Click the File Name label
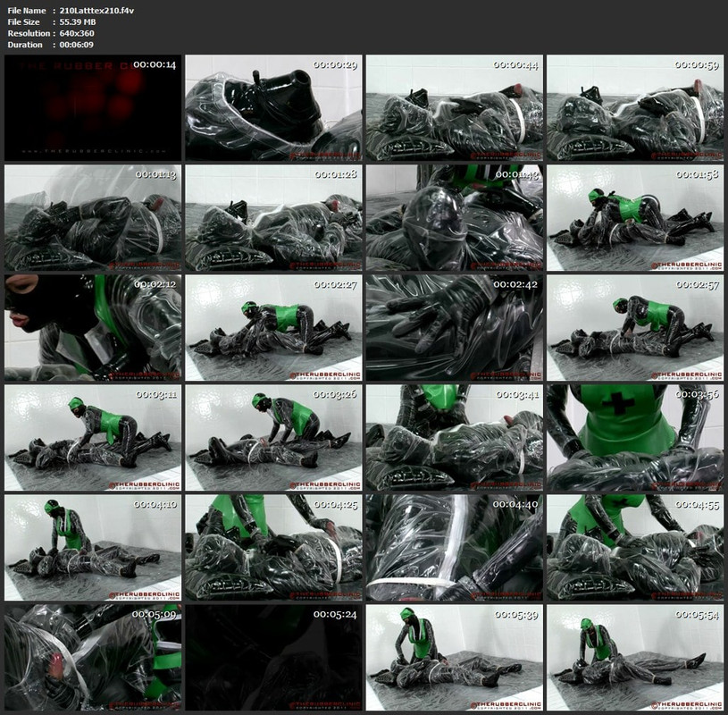 [27, 10]
